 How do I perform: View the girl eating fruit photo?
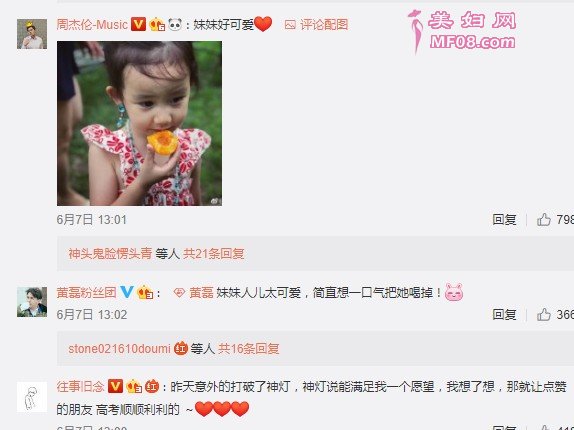point(139,123)
